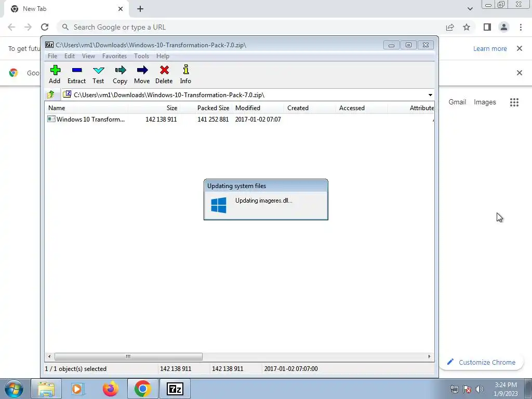532x399 pixels.
Task: Open a new Chrome tab with plus
Action: pyautogui.click(x=140, y=9)
